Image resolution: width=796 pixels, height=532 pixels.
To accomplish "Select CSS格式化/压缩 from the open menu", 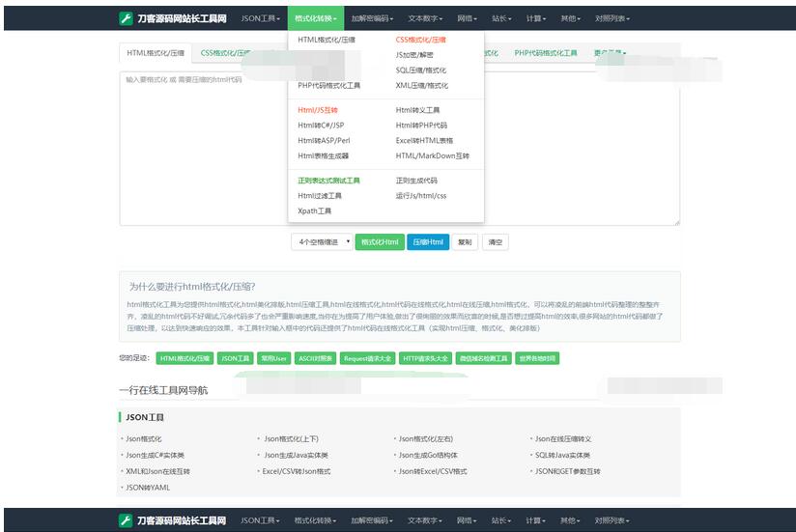I will point(421,40).
